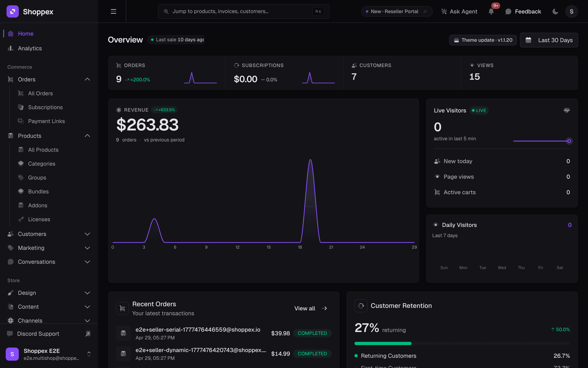Click Theme update v1.1.20 badge
588x368 pixels.
coord(483,40)
